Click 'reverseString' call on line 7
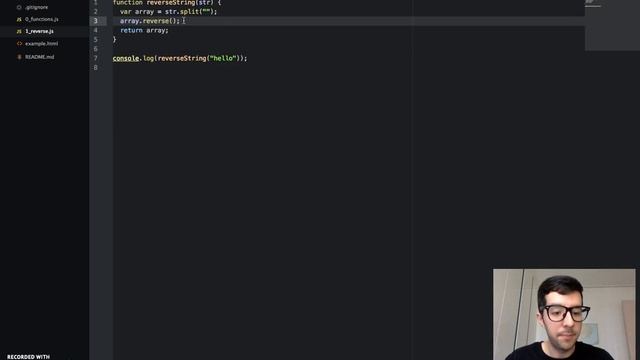 [x=182, y=58]
